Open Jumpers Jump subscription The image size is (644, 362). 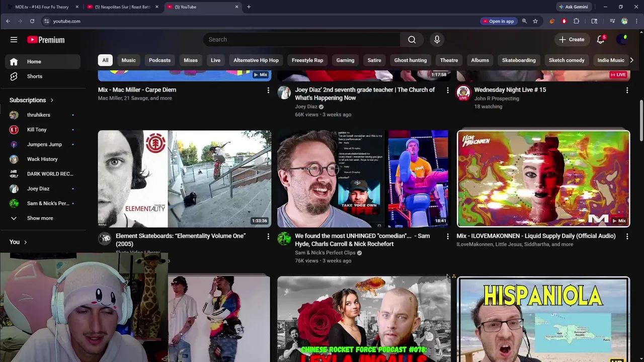[43, 144]
